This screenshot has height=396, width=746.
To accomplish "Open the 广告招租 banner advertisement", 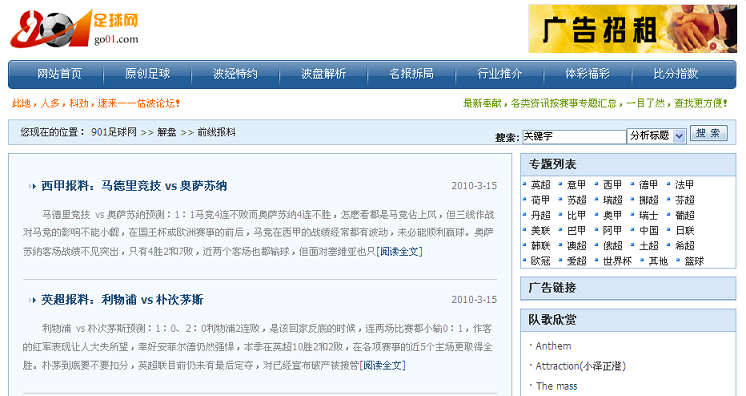I will (x=632, y=29).
